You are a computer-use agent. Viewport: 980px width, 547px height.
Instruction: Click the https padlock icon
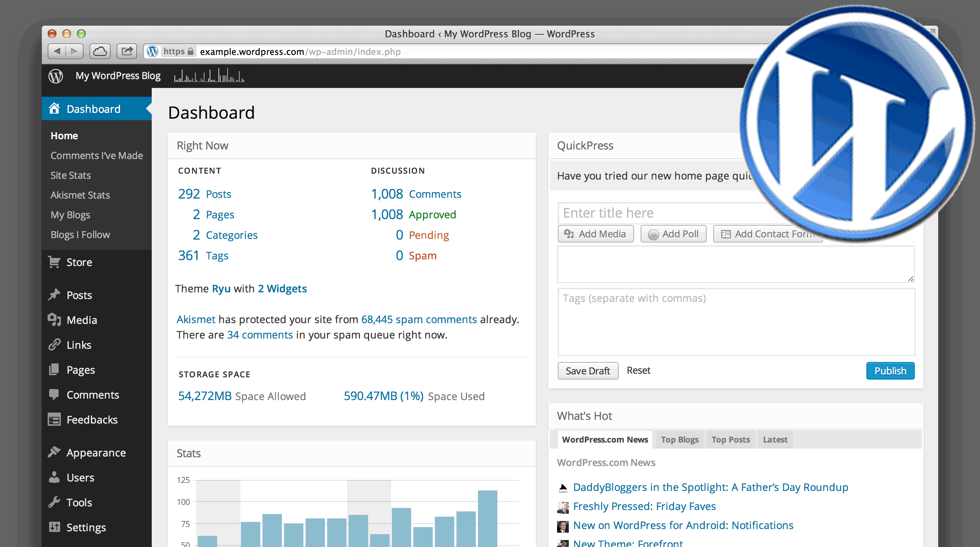pyautogui.click(x=191, y=51)
